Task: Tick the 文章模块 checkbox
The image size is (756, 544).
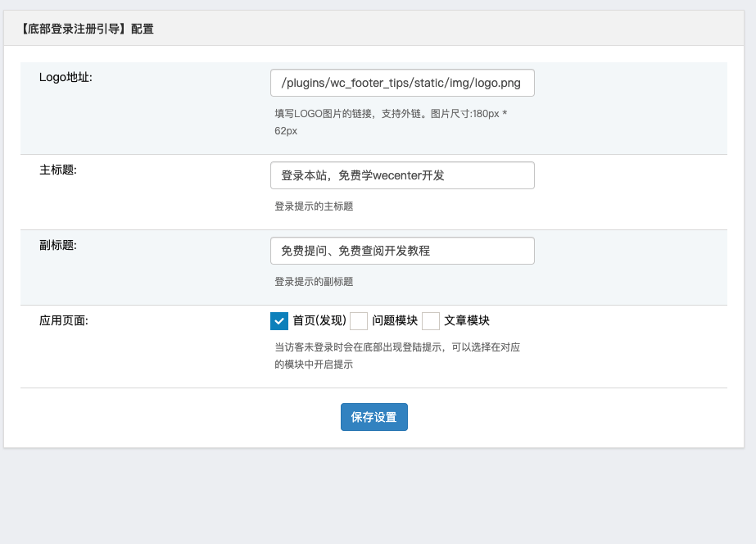Action: click(x=431, y=320)
